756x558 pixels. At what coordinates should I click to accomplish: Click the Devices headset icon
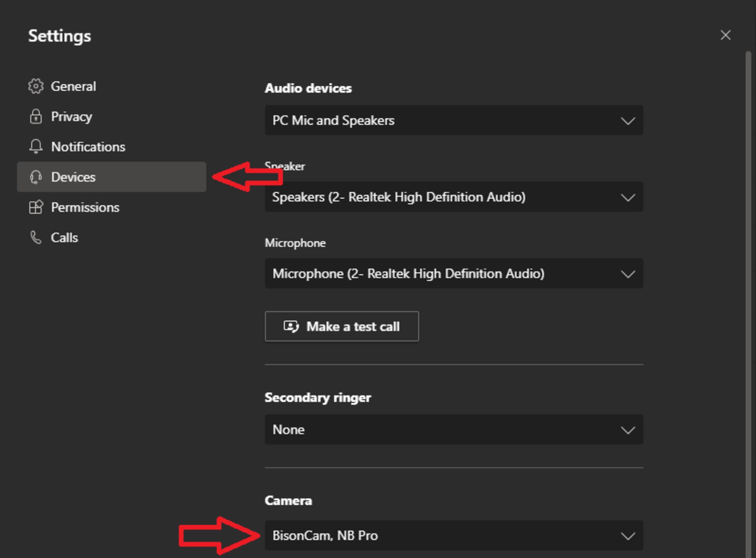pos(36,177)
